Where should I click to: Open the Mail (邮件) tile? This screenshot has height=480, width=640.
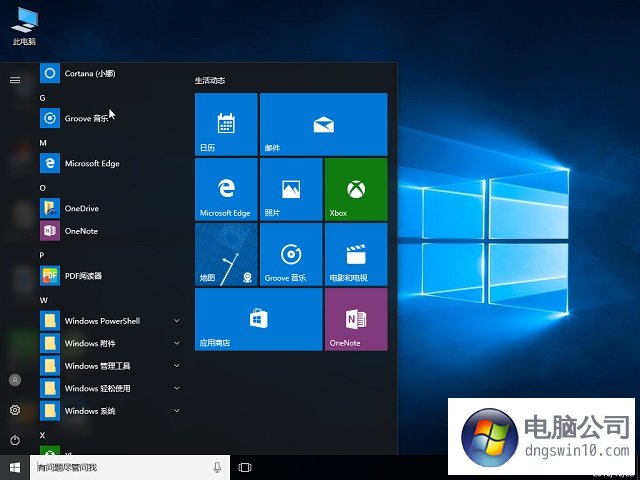(323, 124)
